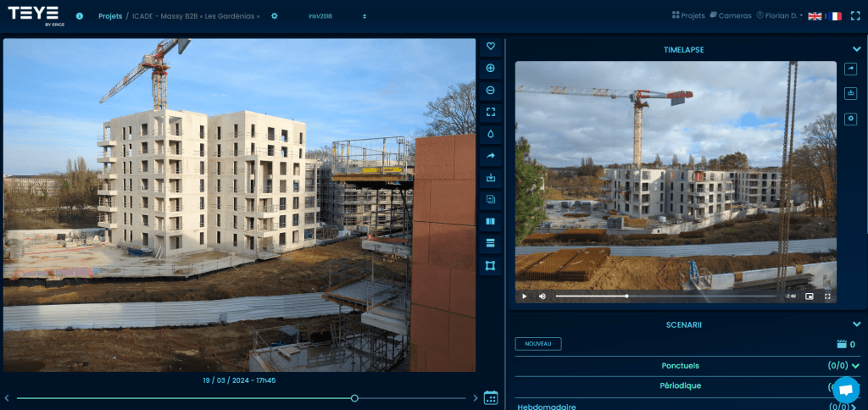This screenshot has width=868, height=410.
Task: Open the irisV2018 camera dropdown
Action: [337, 16]
